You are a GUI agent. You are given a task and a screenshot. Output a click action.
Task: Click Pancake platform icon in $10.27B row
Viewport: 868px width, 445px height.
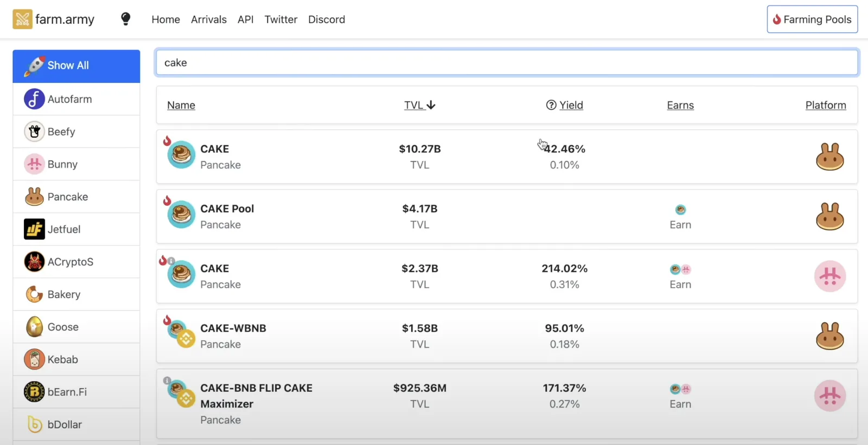830,157
